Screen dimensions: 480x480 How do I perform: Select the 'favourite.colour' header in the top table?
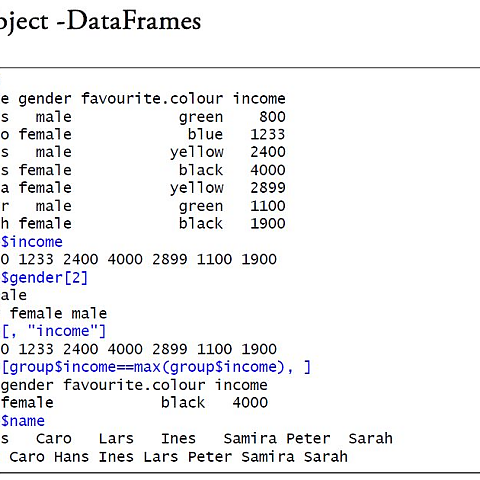point(152,99)
